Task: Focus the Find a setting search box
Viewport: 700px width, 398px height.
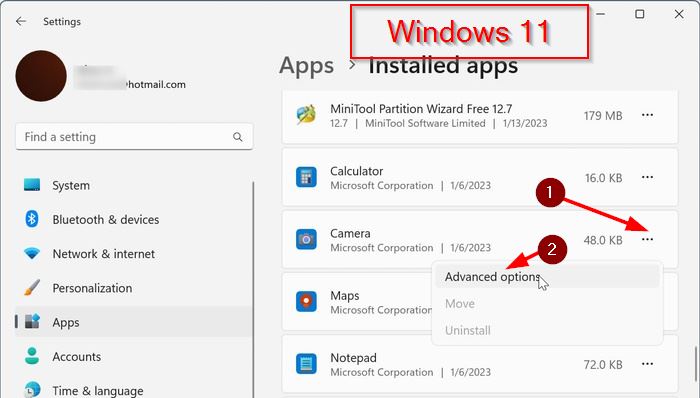Action: pos(134,137)
